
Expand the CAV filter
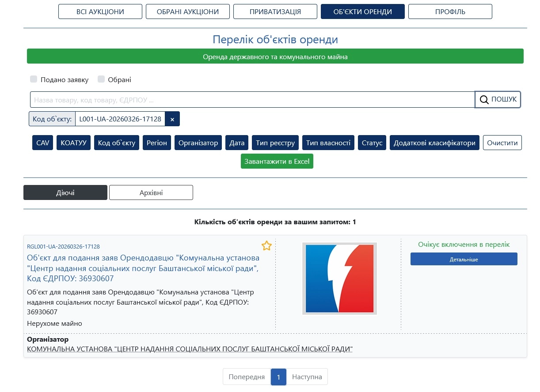(43, 143)
